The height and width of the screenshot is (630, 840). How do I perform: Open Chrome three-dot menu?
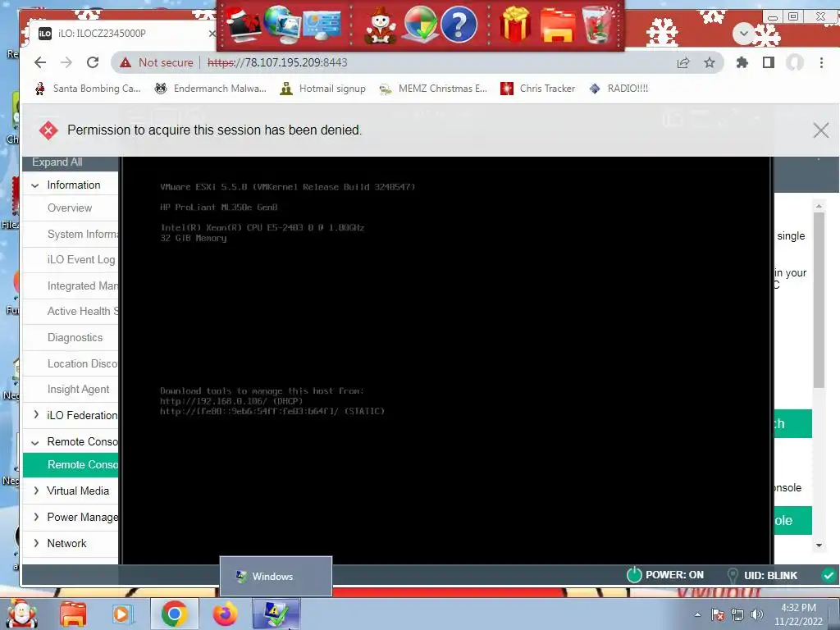coord(821,62)
